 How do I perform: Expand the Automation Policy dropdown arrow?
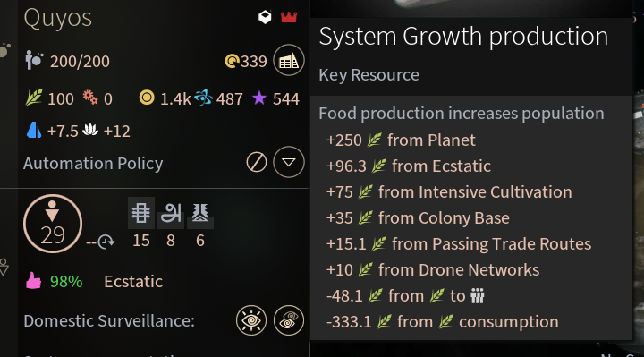coord(289,162)
